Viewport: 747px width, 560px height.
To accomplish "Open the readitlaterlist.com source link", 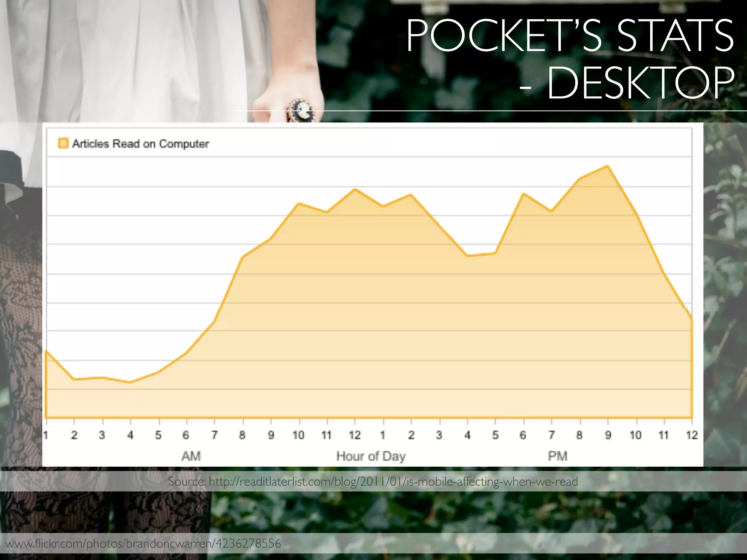I will click(x=393, y=482).
